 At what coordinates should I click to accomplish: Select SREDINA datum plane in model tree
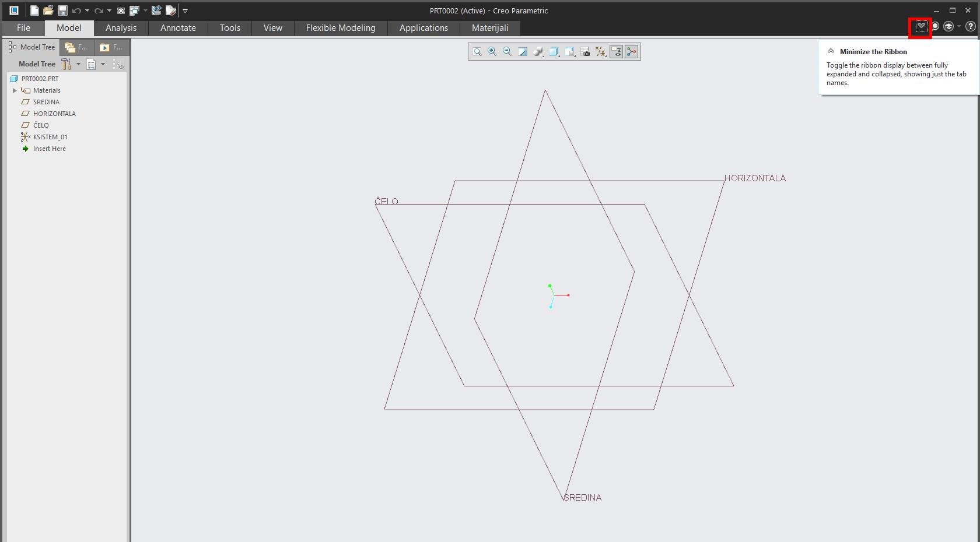pyautogui.click(x=46, y=102)
